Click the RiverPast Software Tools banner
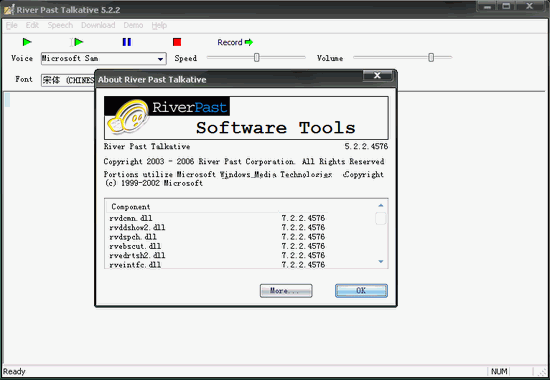The image size is (550, 380). coord(246,118)
